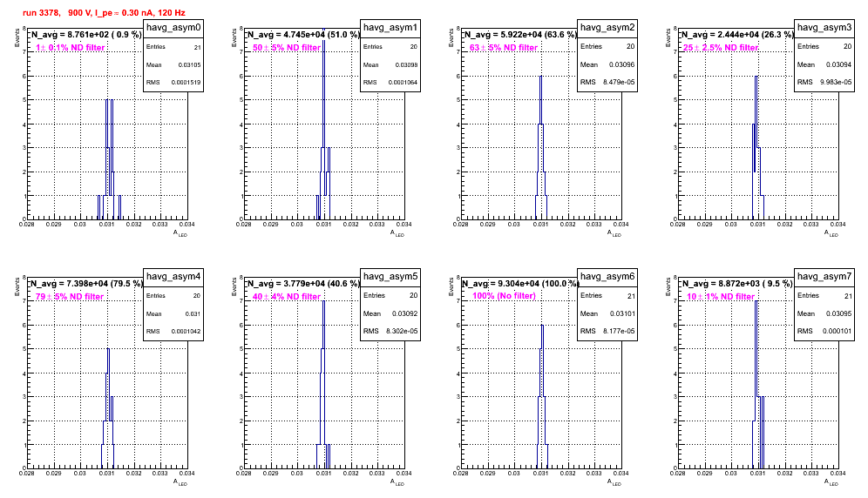Click RMS 0.0001519 in havg_asym0 stats

[173, 83]
